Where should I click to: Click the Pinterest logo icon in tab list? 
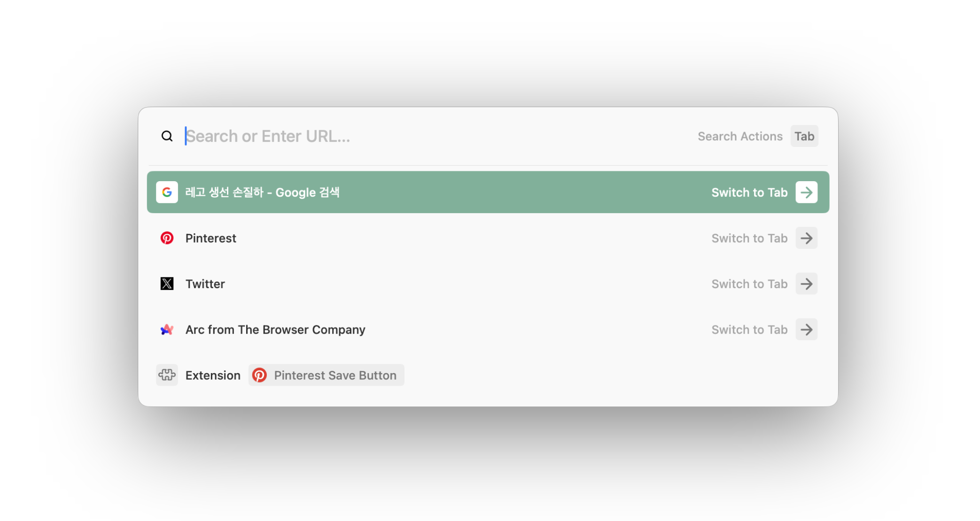167,238
